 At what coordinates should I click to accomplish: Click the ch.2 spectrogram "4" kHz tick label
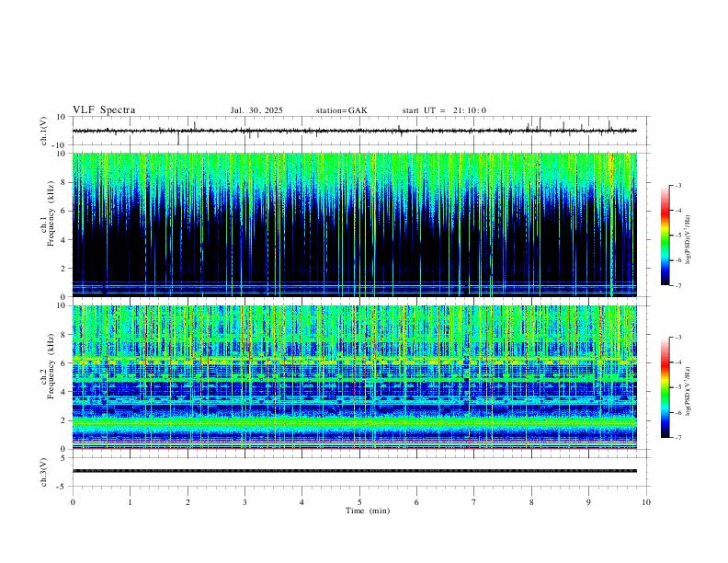[64, 392]
